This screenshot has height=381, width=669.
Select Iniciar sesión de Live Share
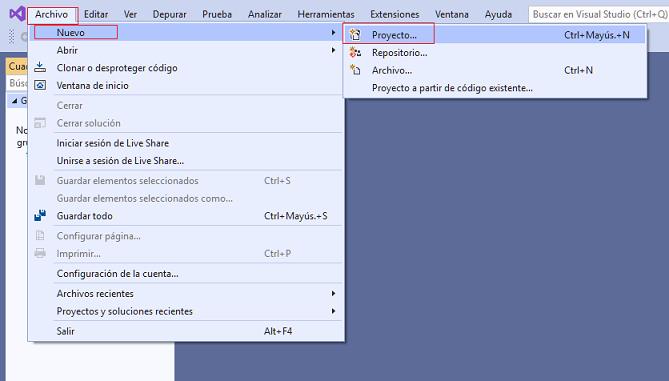pos(186,143)
